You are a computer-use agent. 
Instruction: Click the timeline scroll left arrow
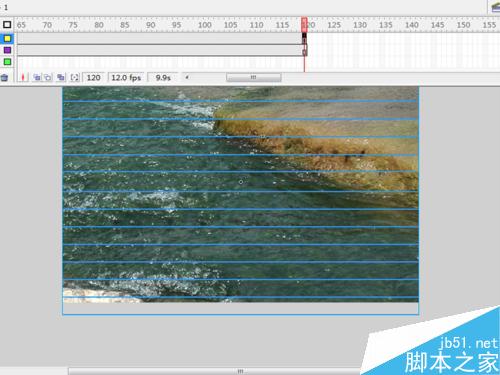click(x=187, y=77)
